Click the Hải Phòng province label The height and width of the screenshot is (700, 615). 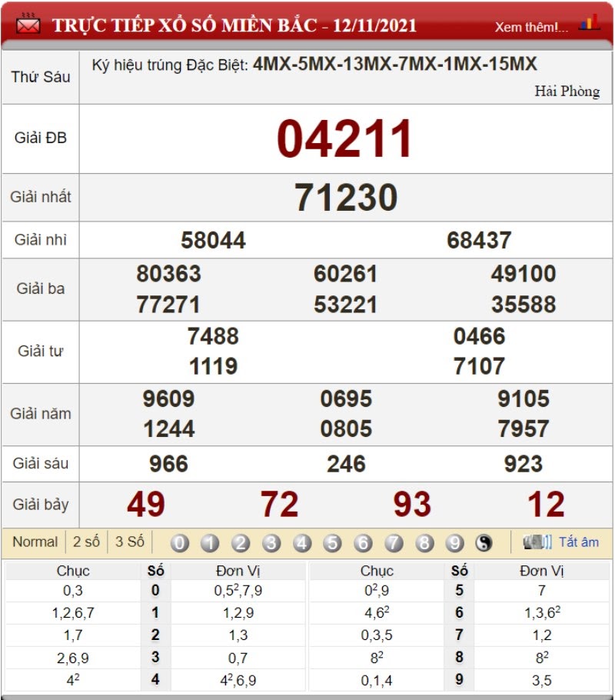567,91
